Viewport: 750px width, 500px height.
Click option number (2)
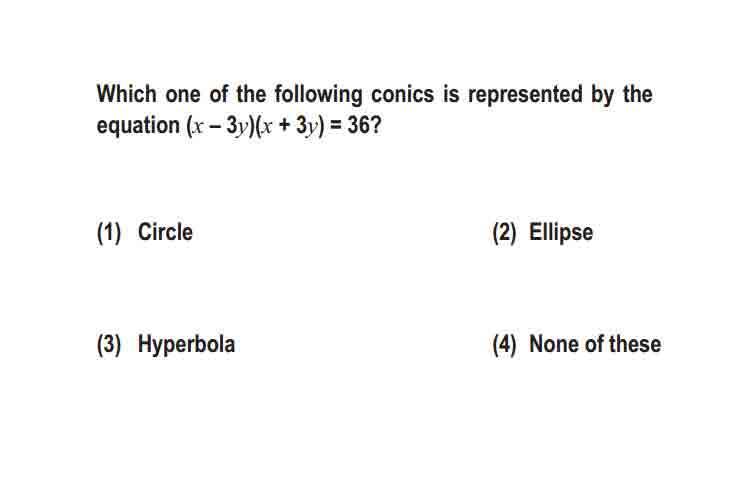tap(504, 233)
